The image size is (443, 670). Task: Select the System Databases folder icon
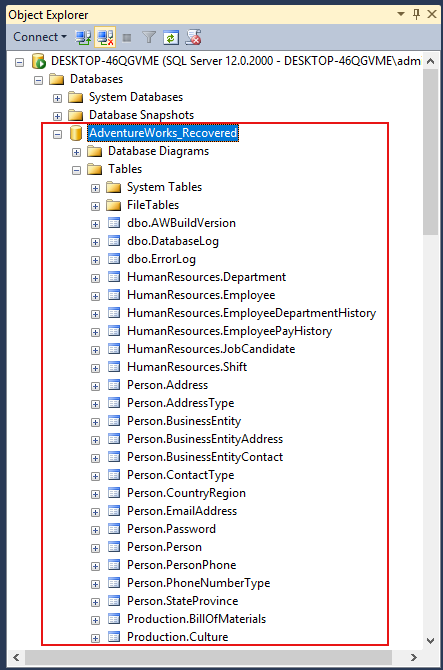coord(76,97)
